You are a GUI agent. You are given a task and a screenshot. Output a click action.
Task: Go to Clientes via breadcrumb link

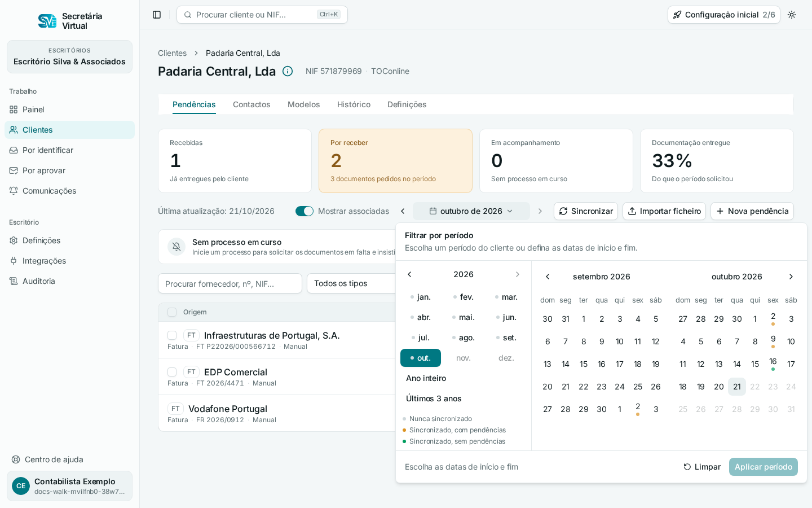pyautogui.click(x=172, y=53)
